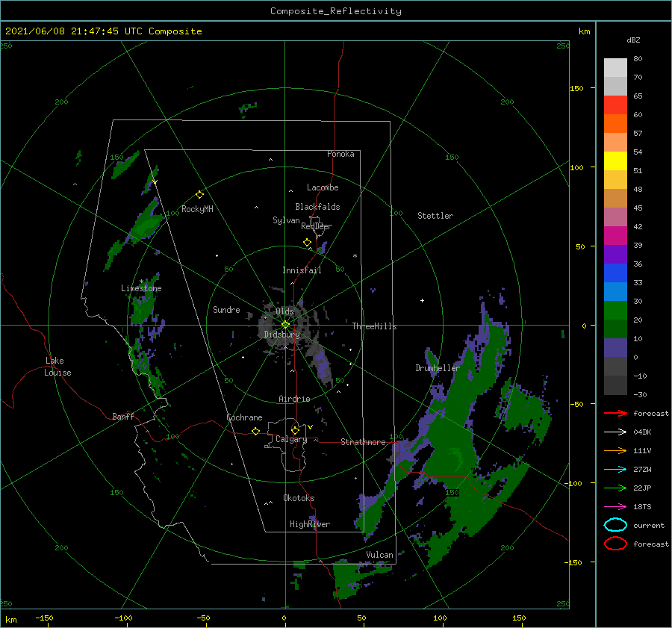Click the yellow diamond marker above Calgary label
672x628 pixels.
pos(295,430)
